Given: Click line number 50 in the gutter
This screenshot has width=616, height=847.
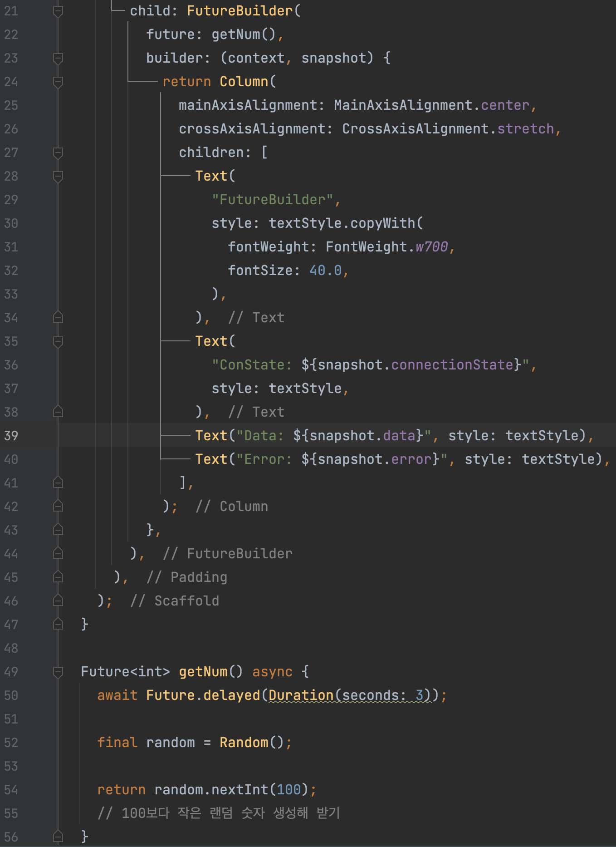Looking at the screenshot, I should point(11,695).
